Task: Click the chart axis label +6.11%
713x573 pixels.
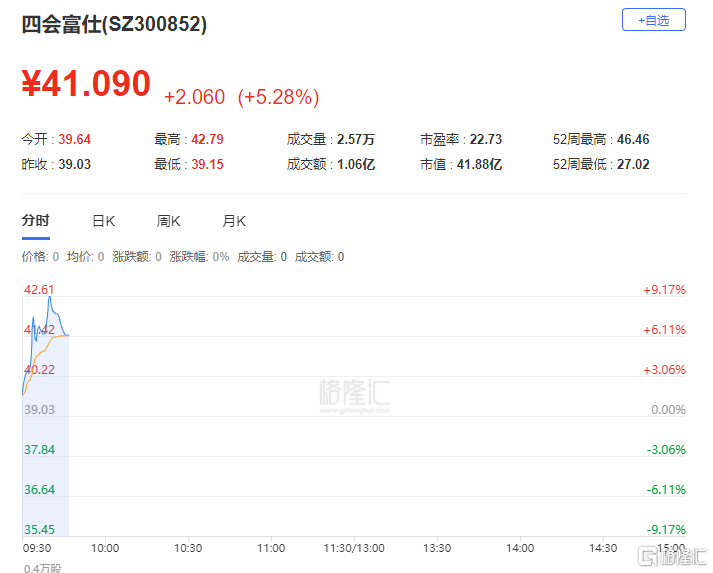Action: 664,330
